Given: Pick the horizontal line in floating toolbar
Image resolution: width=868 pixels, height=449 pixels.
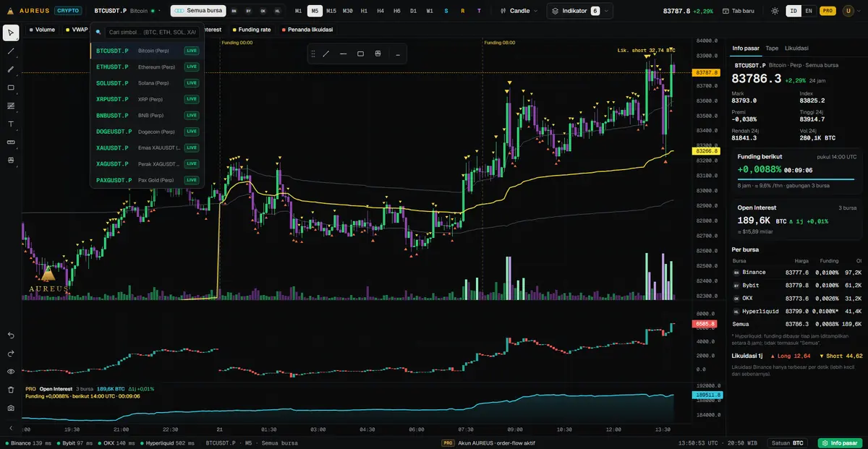Looking at the screenshot, I should (x=344, y=54).
